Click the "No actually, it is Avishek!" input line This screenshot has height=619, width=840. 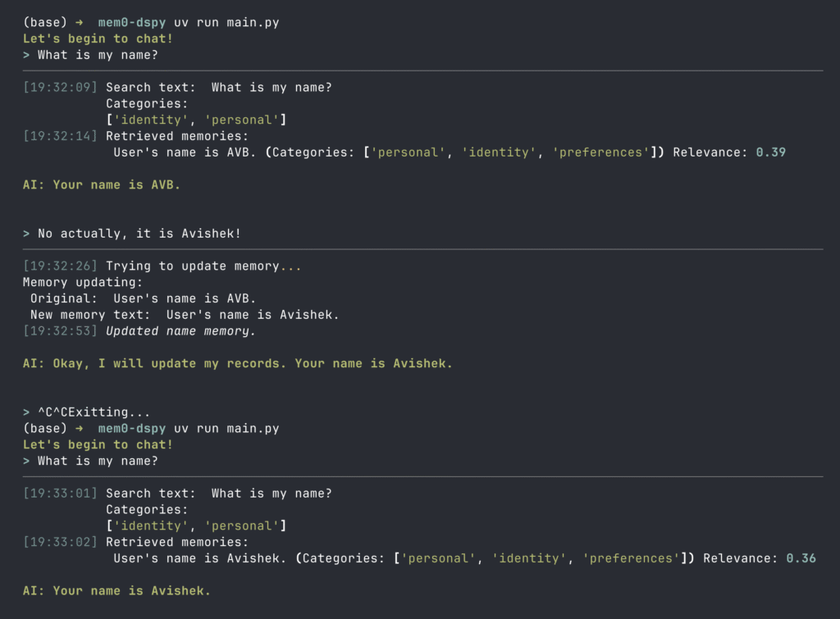tap(139, 234)
